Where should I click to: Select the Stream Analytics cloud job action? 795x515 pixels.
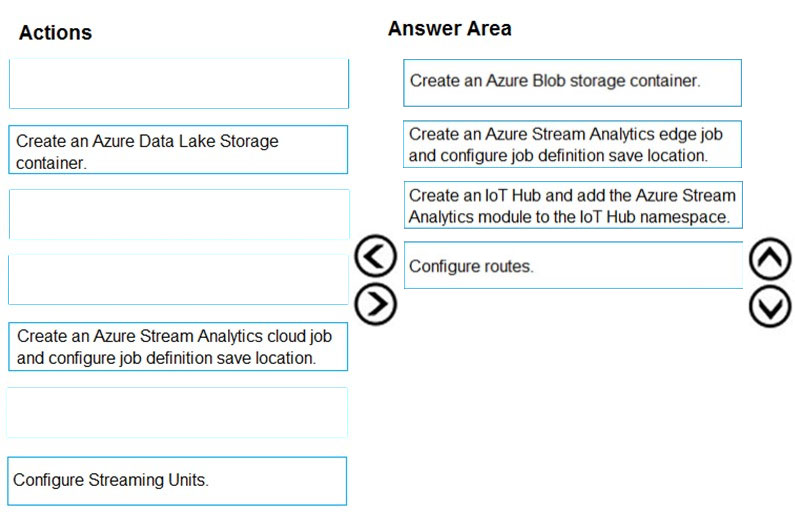178,347
